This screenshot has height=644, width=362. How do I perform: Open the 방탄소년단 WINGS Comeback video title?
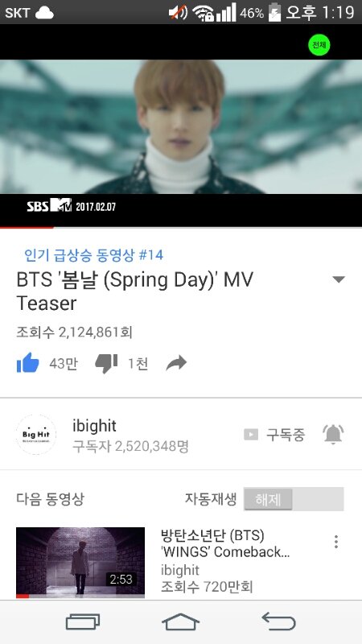tap(225, 544)
